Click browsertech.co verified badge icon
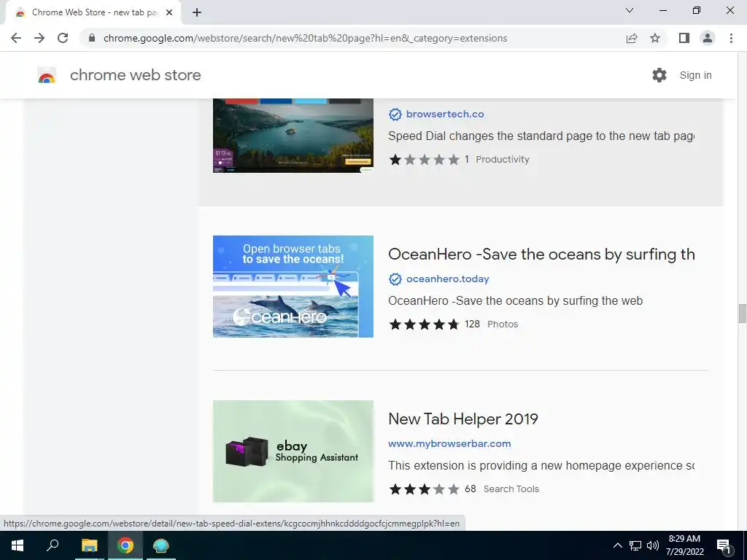The height and width of the screenshot is (560, 747). pos(395,114)
